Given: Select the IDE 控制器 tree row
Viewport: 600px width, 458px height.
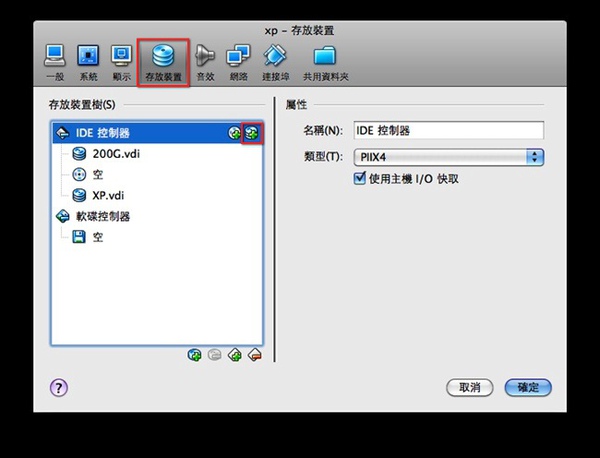Looking at the screenshot, I should [x=157, y=133].
